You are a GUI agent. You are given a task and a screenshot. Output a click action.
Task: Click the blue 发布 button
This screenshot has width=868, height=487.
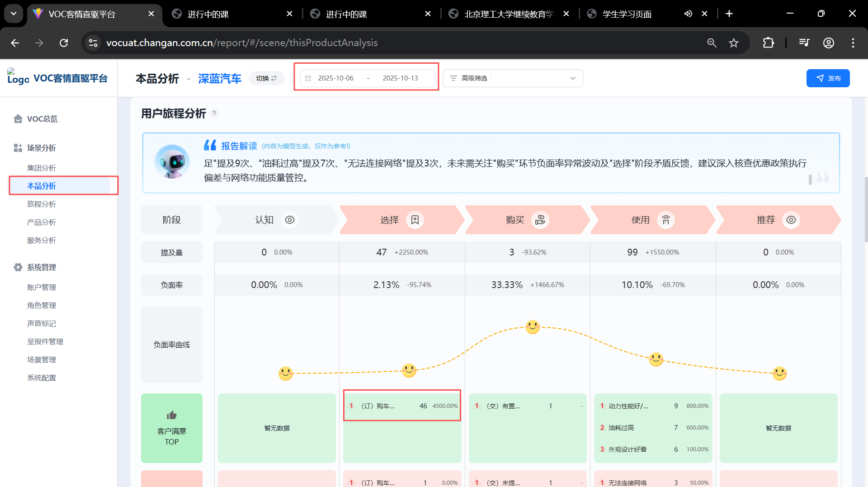point(828,78)
